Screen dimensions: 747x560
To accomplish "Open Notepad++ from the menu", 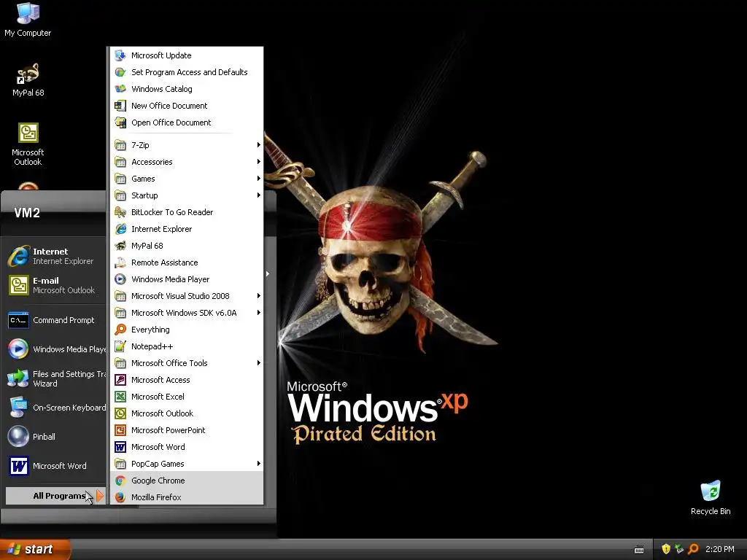I will click(187, 346).
